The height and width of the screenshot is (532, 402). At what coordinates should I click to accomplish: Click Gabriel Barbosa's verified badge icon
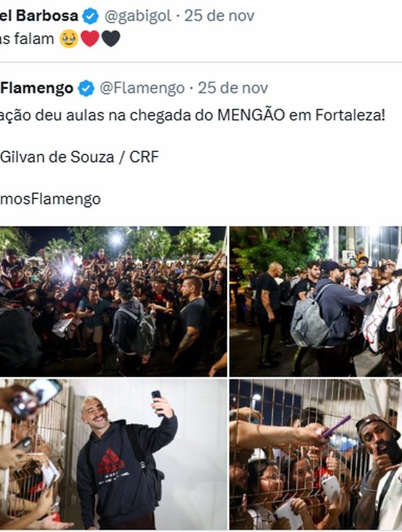click(x=90, y=16)
